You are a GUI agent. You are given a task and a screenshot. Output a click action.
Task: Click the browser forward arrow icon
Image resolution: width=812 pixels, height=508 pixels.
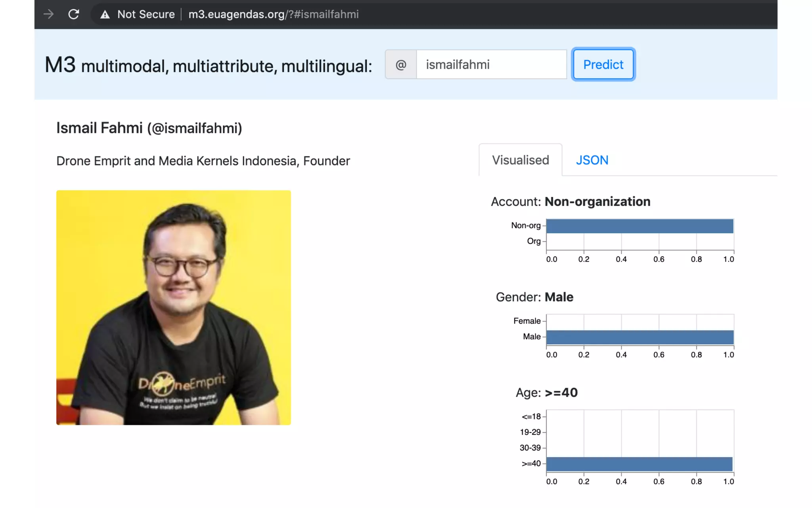49,14
